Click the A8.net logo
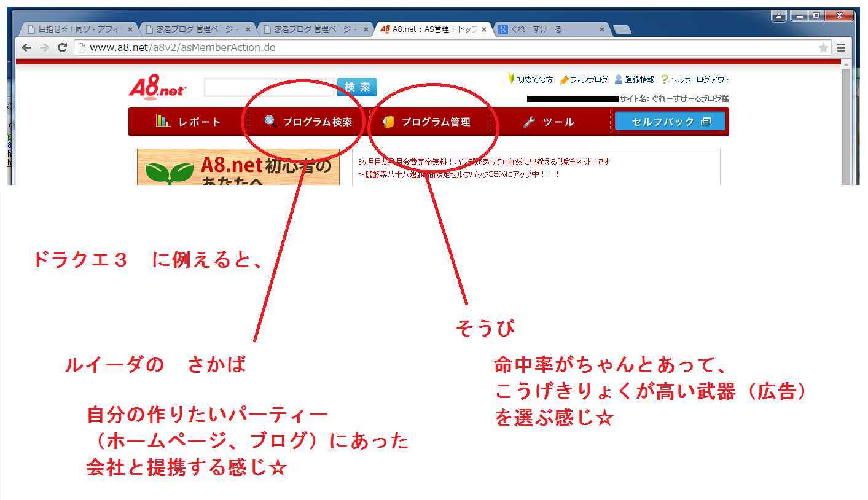Screen dimensions: 868x500 pyautogui.click(x=158, y=87)
